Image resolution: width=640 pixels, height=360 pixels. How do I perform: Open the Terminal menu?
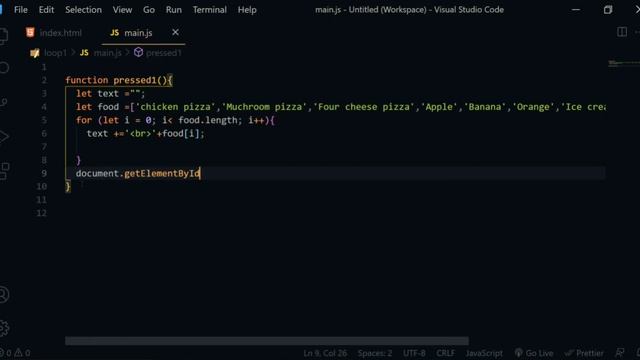click(x=209, y=9)
